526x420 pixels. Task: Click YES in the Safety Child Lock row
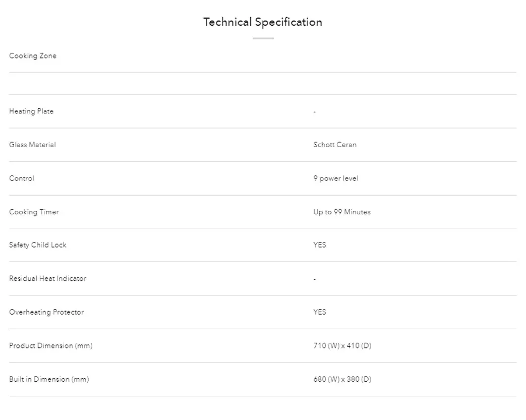pyautogui.click(x=320, y=245)
